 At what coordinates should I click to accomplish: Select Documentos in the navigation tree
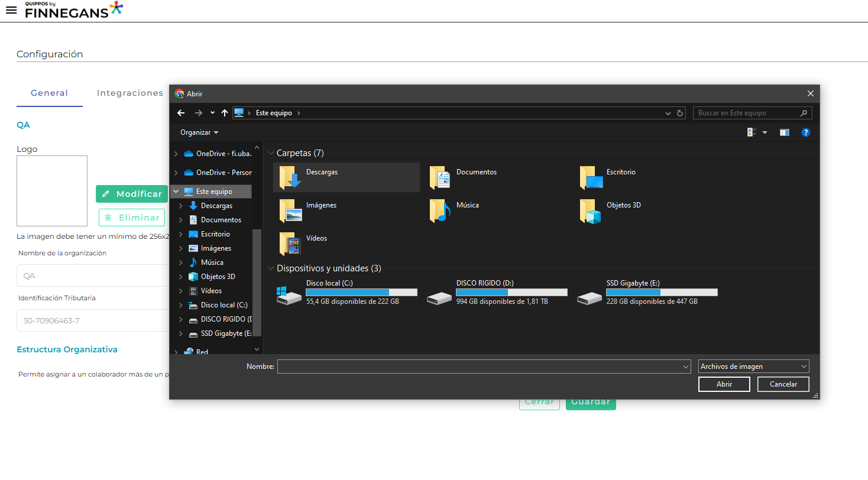pos(221,220)
